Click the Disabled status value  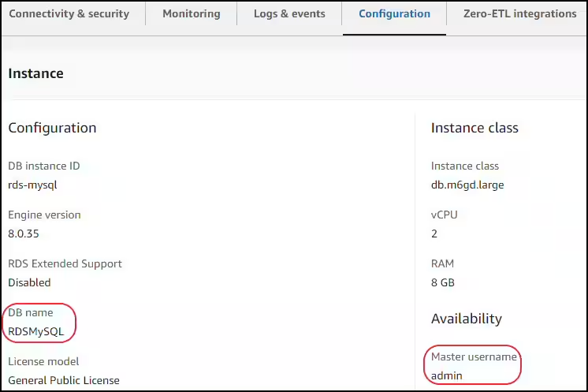(x=29, y=282)
